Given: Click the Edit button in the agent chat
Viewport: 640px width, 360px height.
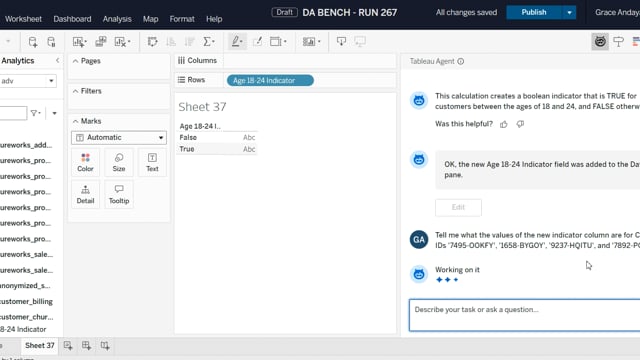Looking at the screenshot, I should pyautogui.click(x=458, y=207).
